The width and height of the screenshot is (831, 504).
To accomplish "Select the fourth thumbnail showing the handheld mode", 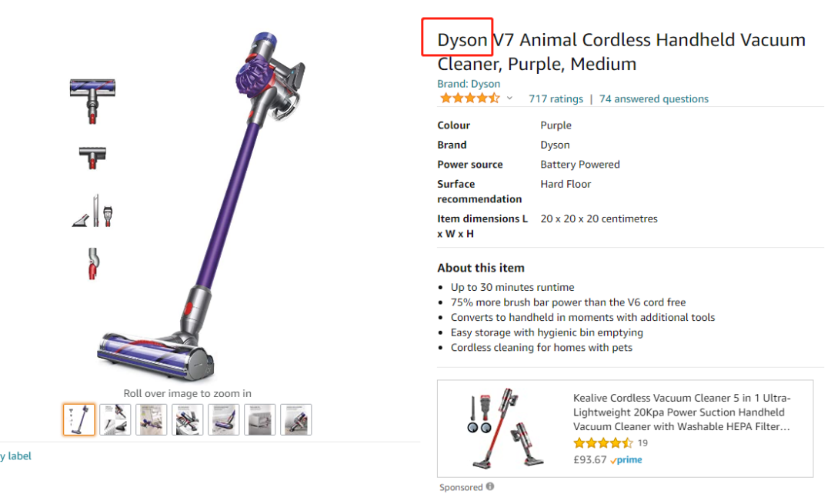I will 187,419.
